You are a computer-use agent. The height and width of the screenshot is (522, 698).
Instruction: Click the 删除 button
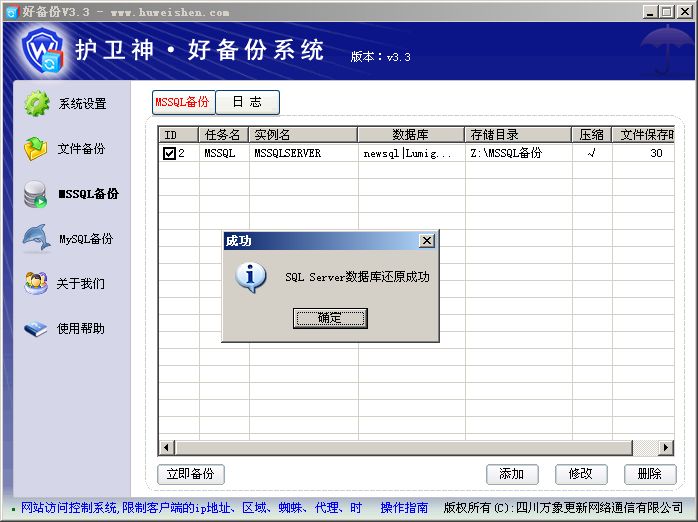650,474
